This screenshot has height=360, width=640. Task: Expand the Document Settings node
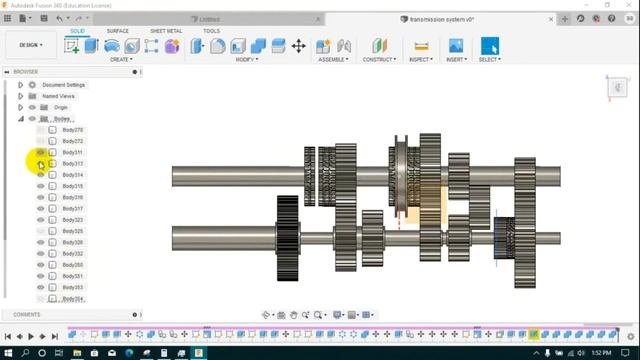[x=20, y=85]
